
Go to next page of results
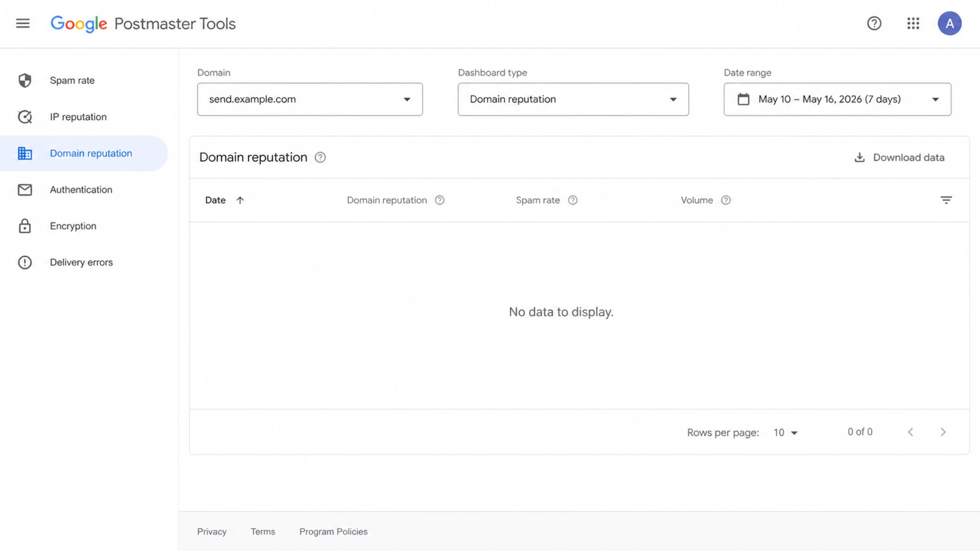coord(943,432)
